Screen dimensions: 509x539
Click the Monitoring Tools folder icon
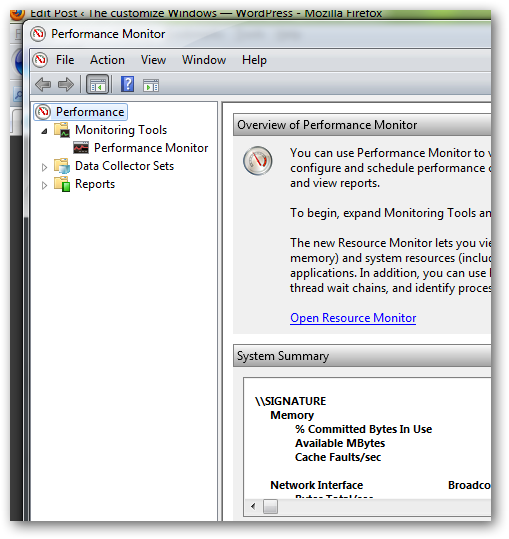point(62,130)
